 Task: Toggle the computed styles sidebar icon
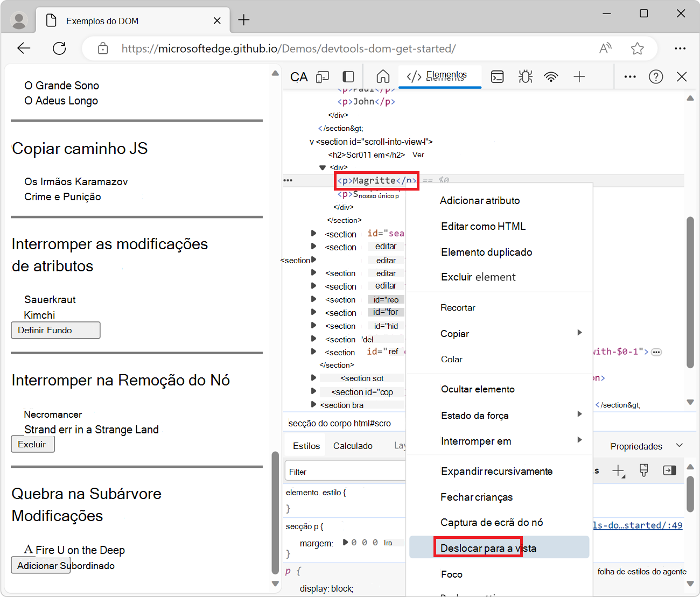669,470
